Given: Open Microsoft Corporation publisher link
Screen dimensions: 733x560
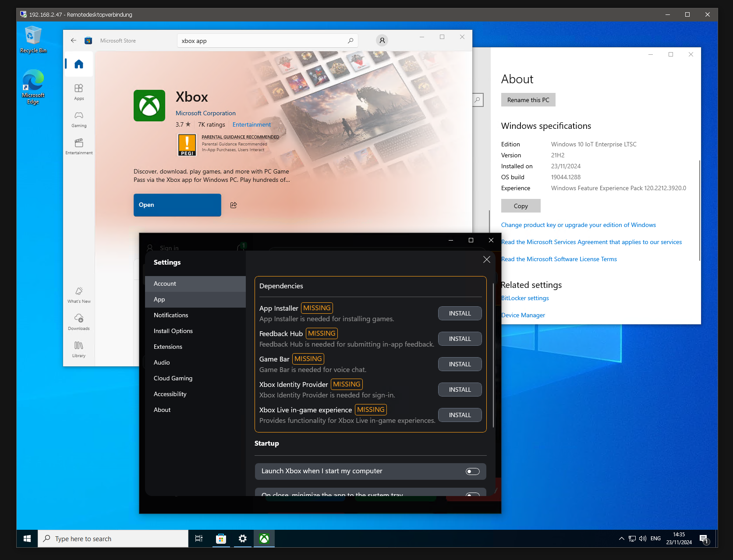Looking at the screenshot, I should (205, 113).
